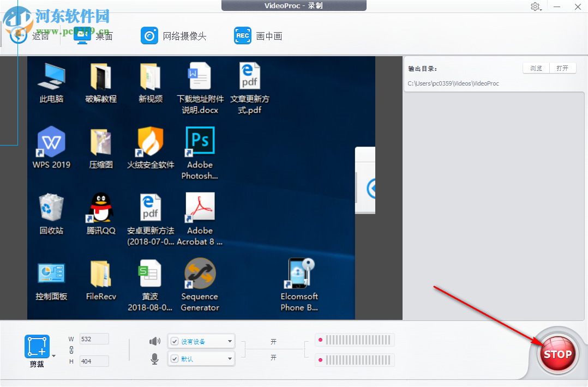Click the 此电脑 icon in preview
This screenshot has width=588, height=387.
pyautogui.click(x=51, y=77)
